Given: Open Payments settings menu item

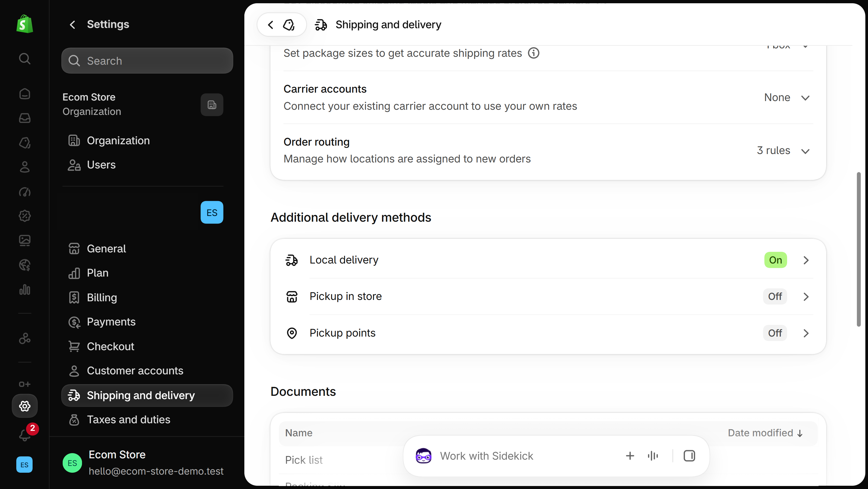Looking at the screenshot, I should (x=147, y=322).
